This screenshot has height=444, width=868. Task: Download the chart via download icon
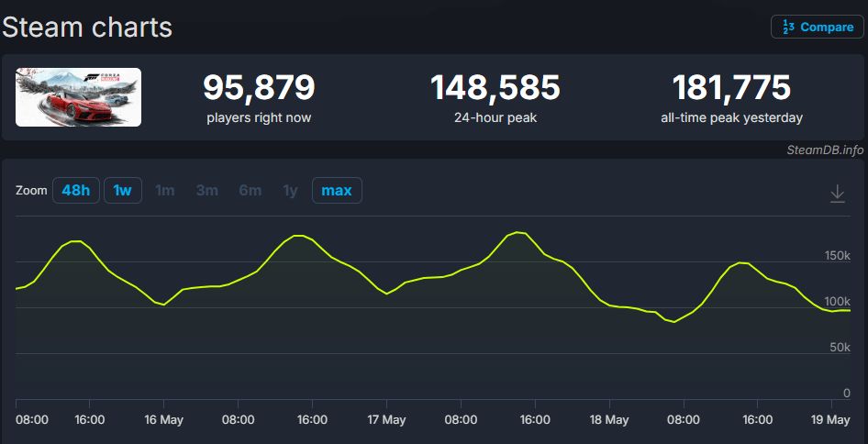click(x=838, y=194)
